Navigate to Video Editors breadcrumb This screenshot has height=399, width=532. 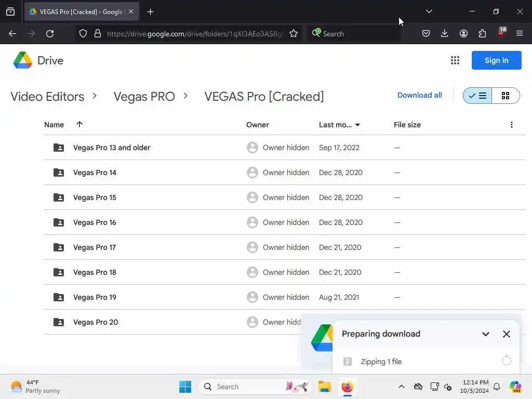pyautogui.click(x=47, y=97)
